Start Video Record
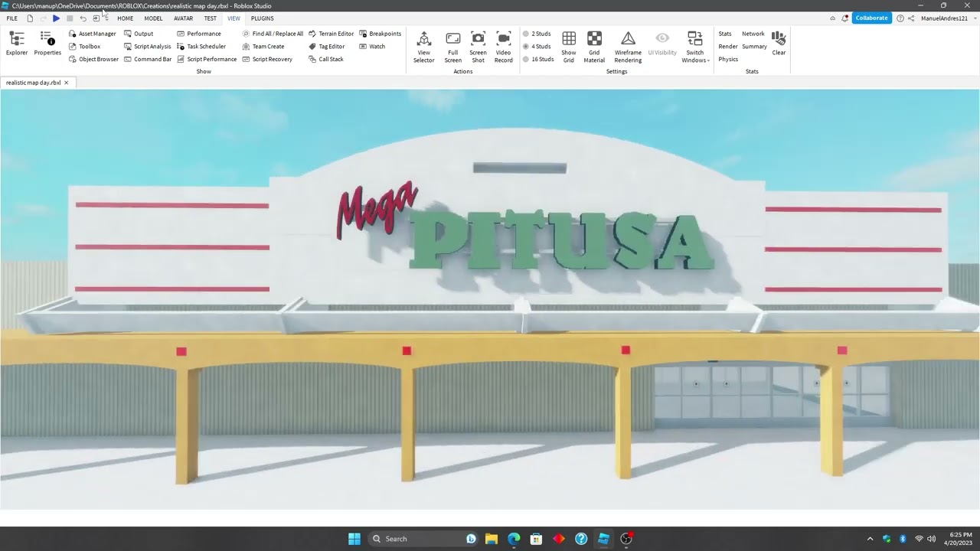Viewport: 980px width, 551px height. [503, 47]
